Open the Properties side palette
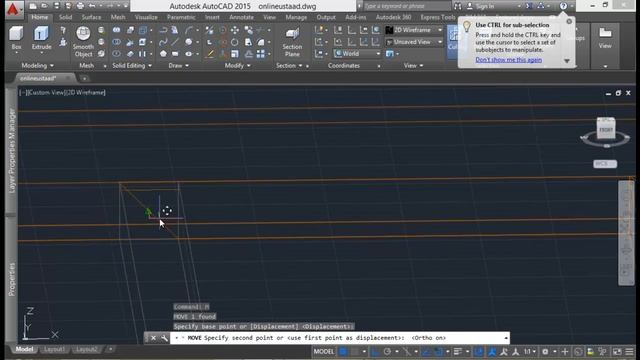640x360 pixels. pyautogui.click(x=11, y=279)
